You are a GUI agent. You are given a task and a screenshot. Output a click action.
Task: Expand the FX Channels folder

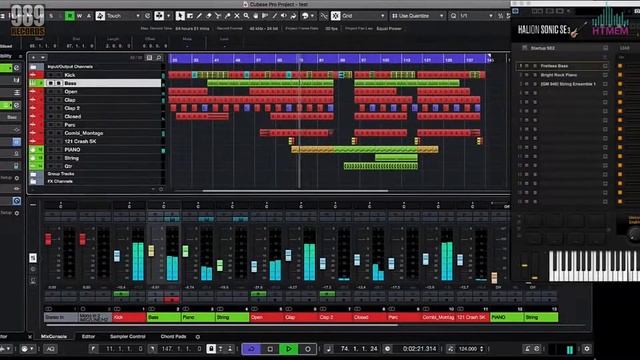click(x=33, y=181)
